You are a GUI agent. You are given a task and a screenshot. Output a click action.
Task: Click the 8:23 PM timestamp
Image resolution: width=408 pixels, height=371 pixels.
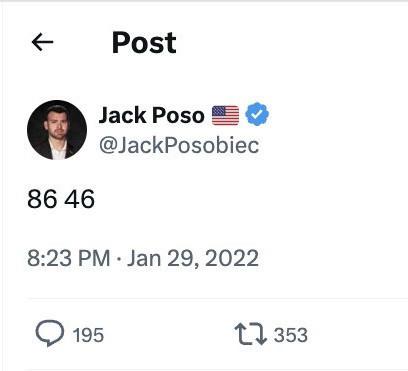click(x=69, y=258)
